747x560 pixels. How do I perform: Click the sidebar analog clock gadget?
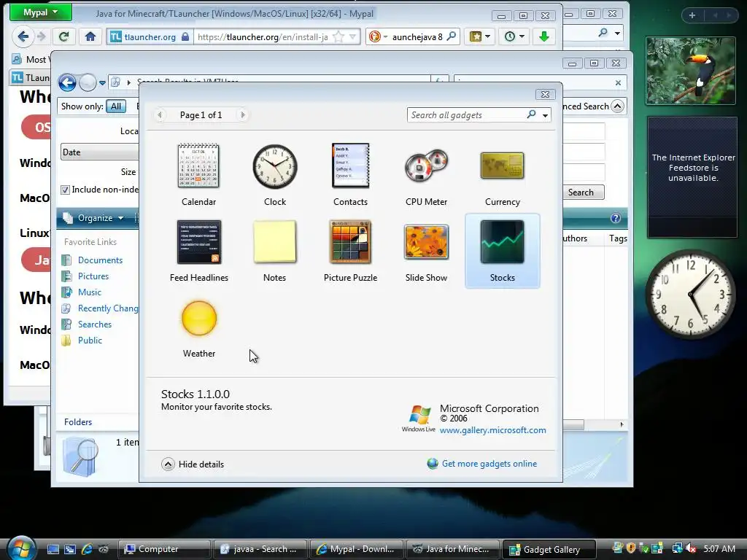click(x=691, y=295)
